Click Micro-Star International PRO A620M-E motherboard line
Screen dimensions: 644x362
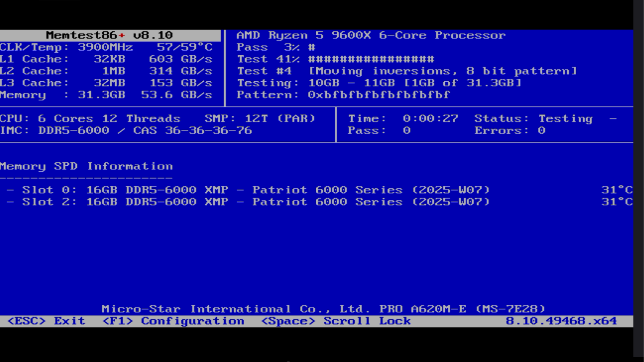[323, 309]
